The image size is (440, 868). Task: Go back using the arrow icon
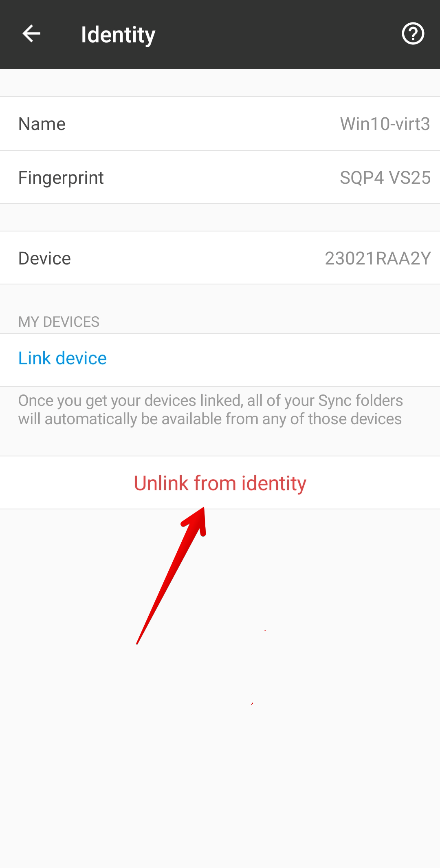(31, 34)
